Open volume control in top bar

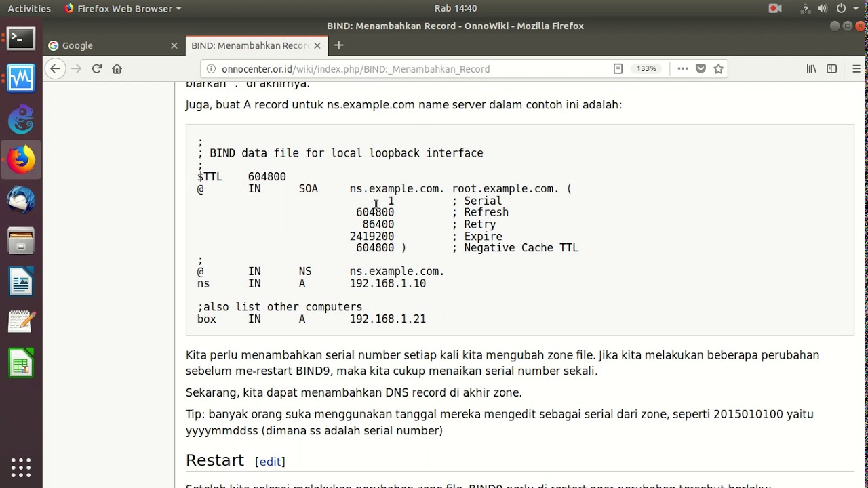point(823,8)
